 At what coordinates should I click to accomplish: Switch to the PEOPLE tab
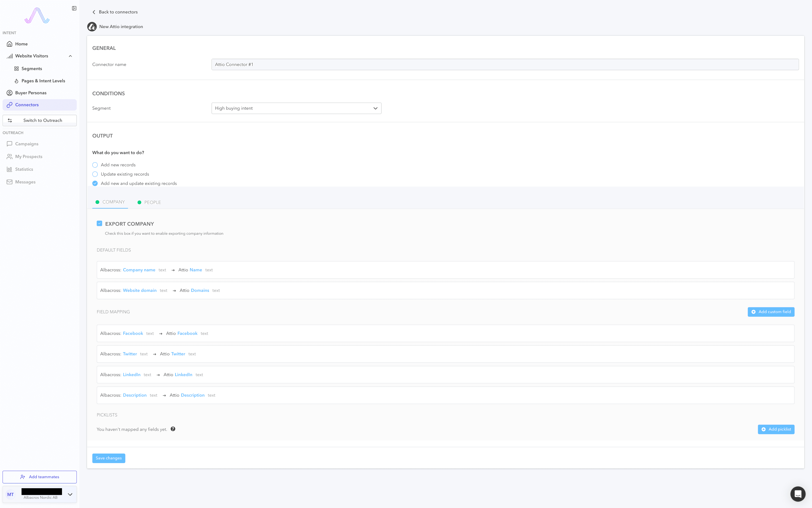point(149,202)
